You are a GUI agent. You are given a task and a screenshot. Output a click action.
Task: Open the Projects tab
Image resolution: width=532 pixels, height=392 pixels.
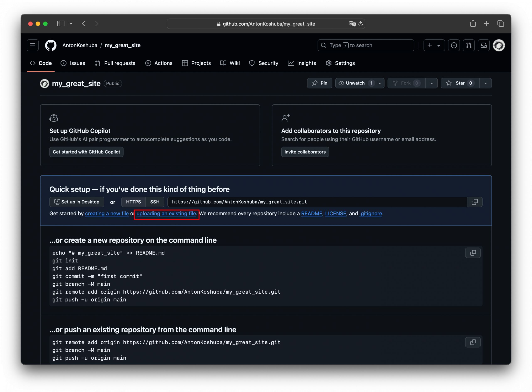(x=196, y=63)
